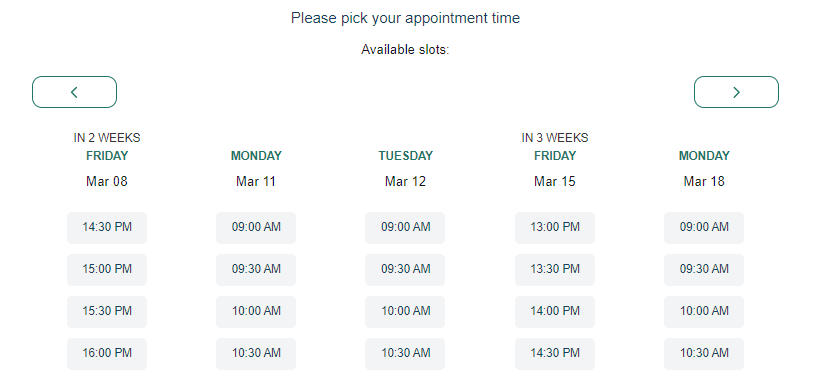Choose 15:30 PM on Mar 08
Image resolution: width=816 pixels, height=377 pixels.
(107, 311)
